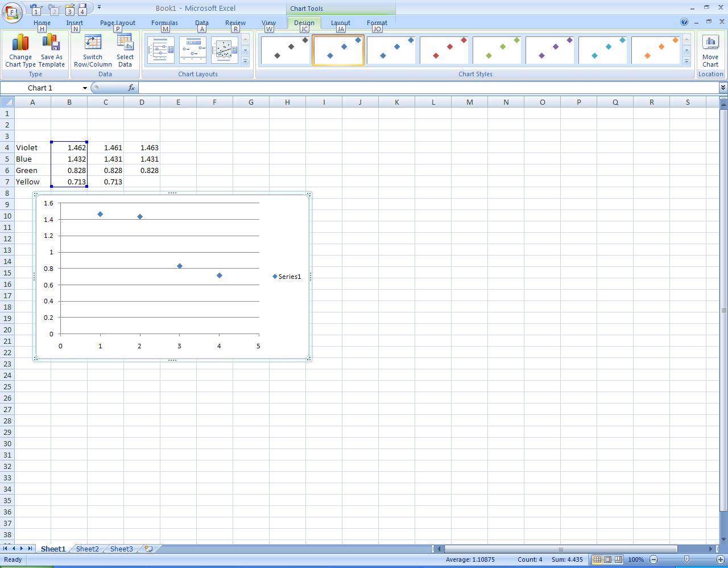The width and height of the screenshot is (728, 568).
Task: Switch to Sheet2 worksheet tab
Action: 87,549
